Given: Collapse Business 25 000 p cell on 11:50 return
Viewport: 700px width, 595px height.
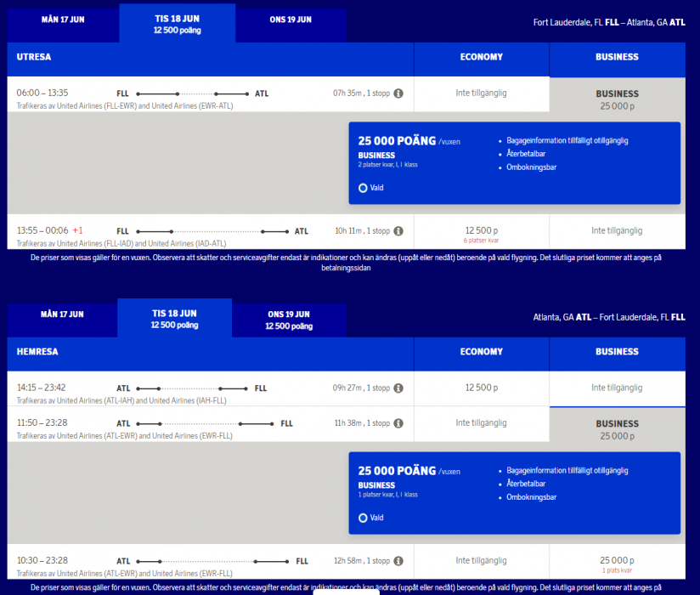Looking at the screenshot, I should 617,429.
